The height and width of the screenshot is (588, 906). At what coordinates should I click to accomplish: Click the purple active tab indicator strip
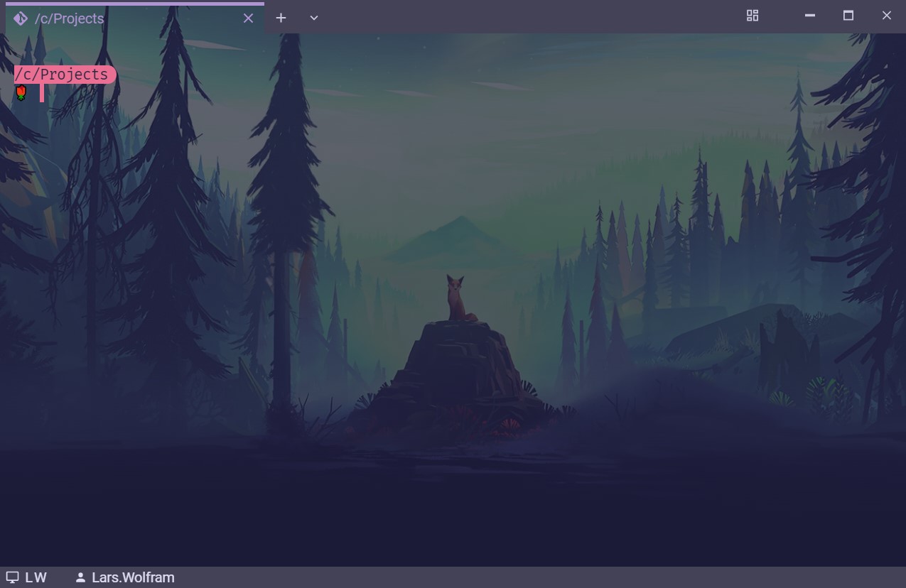click(x=135, y=4)
